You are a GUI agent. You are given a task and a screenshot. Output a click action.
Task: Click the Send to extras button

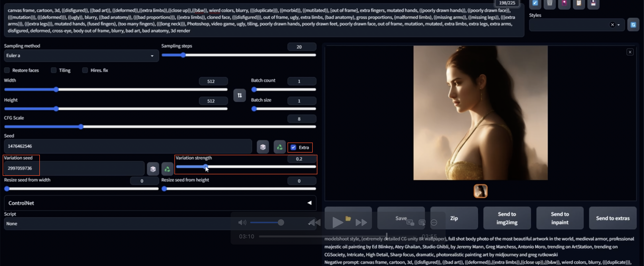coord(612,218)
